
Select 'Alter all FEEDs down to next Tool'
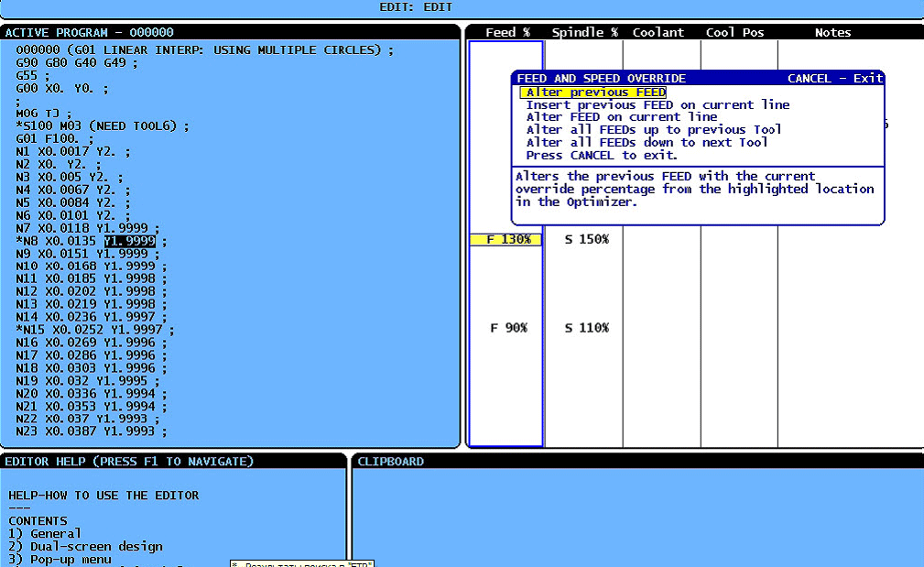pos(647,143)
